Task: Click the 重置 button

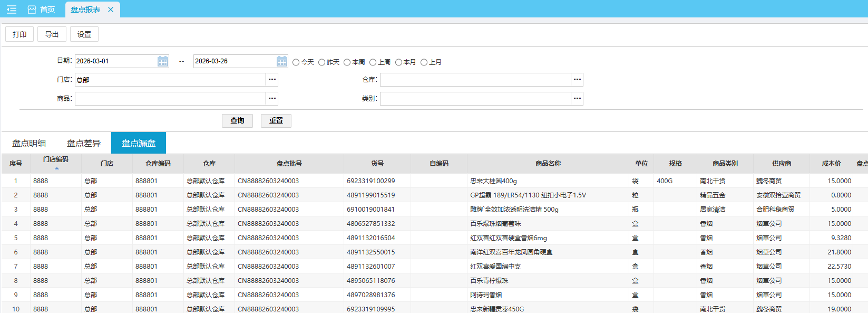Action: 276,121
